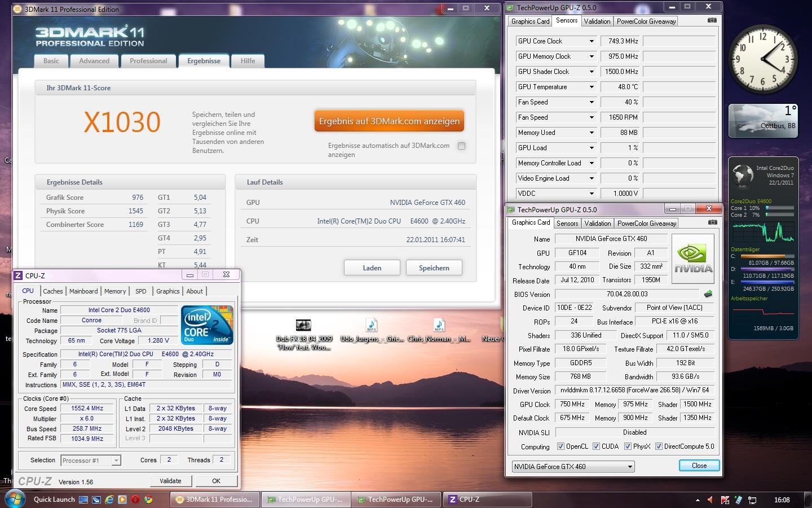The image size is (812, 508).
Task: Click the Switch Between Windows Quick Launch icon
Action: coord(96,500)
